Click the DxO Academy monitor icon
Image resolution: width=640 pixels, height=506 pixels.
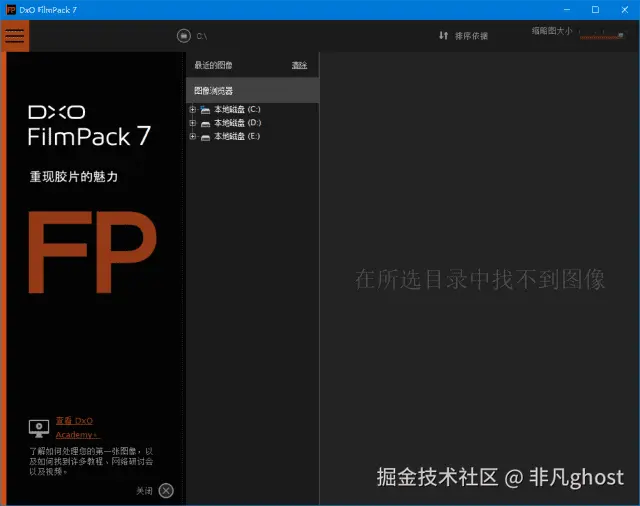pyautogui.click(x=39, y=428)
